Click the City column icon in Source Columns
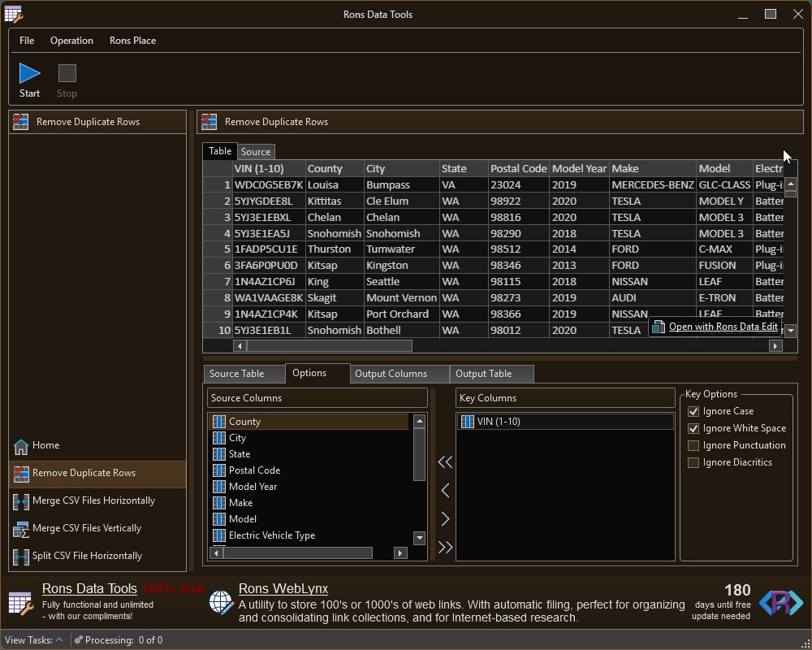This screenshot has height=650, width=812. (x=219, y=438)
